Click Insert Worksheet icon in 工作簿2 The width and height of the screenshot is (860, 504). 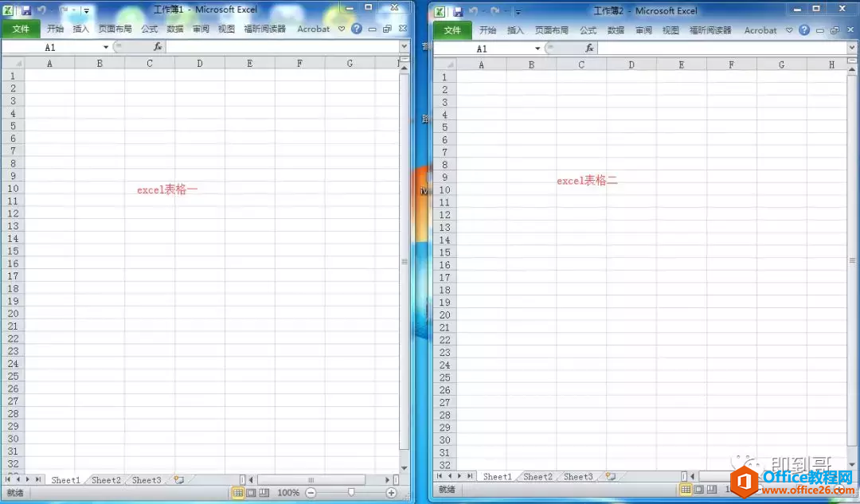pyautogui.click(x=611, y=477)
